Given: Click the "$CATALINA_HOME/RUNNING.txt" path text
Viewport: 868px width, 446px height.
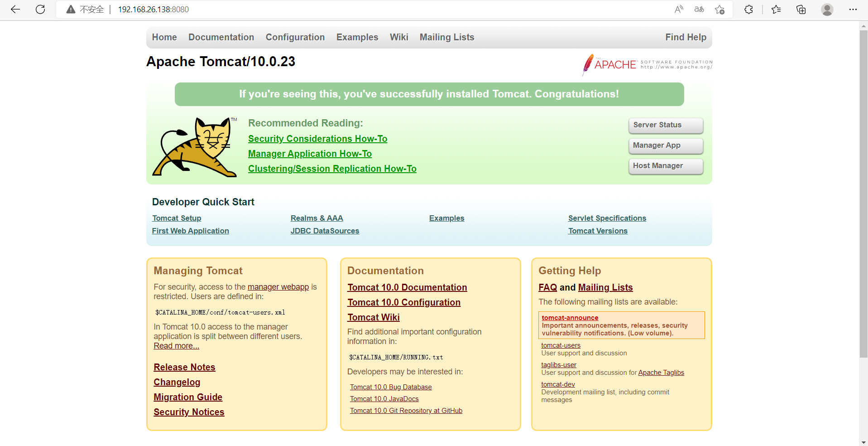Looking at the screenshot, I should click(396, 357).
